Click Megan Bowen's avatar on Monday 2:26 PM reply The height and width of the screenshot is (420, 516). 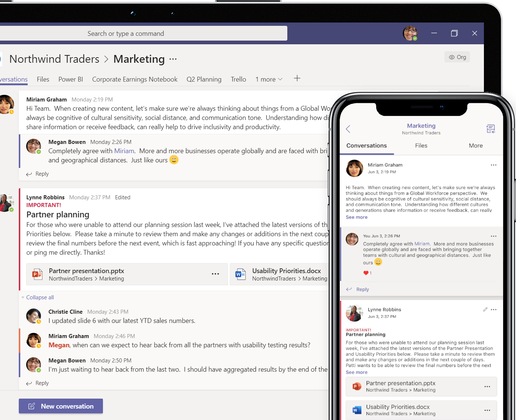point(34,146)
